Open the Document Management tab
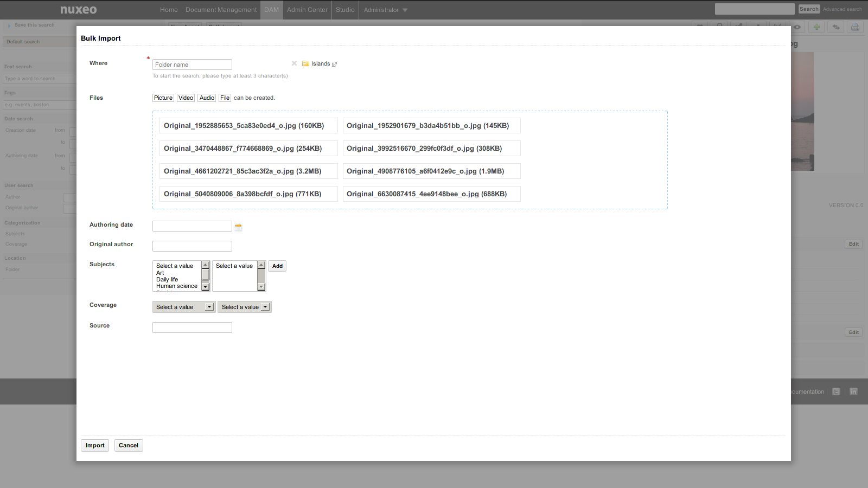The width and height of the screenshot is (868, 488). click(221, 10)
